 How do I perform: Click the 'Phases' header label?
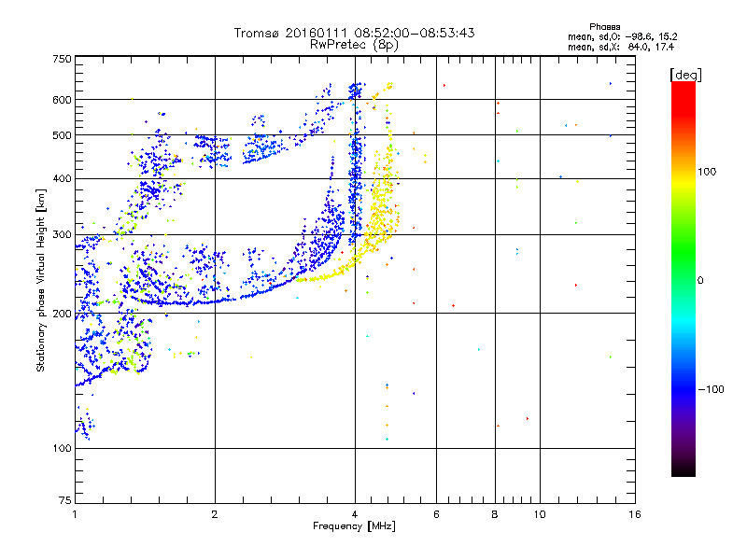(604, 27)
